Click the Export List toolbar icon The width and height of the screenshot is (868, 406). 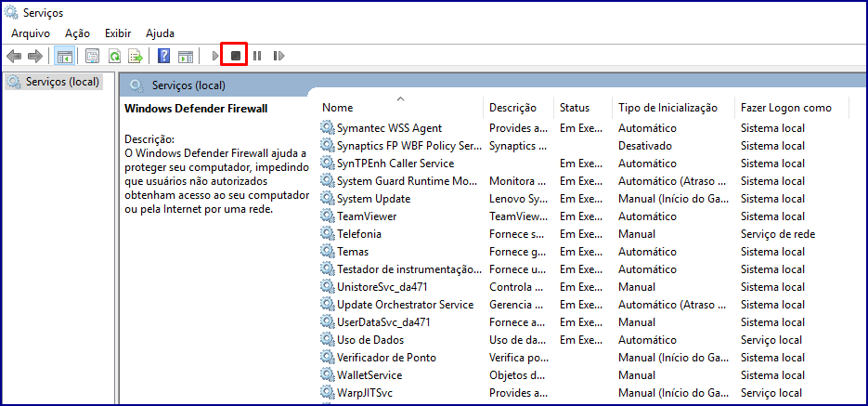136,56
